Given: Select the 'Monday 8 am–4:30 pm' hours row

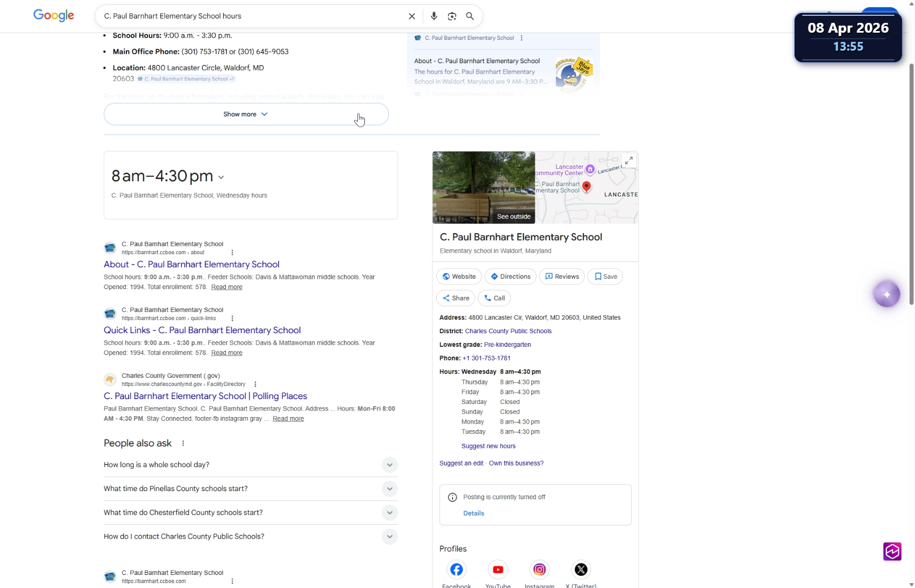Looking at the screenshot, I should coord(501,422).
